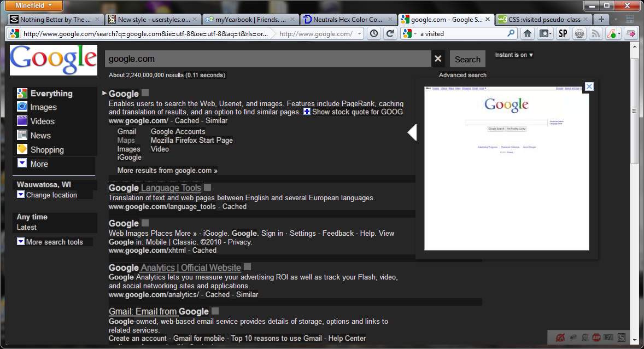644x349 pixels.
Task: Click the preview square beside Gmail: Email from Google
Action: 215,311
